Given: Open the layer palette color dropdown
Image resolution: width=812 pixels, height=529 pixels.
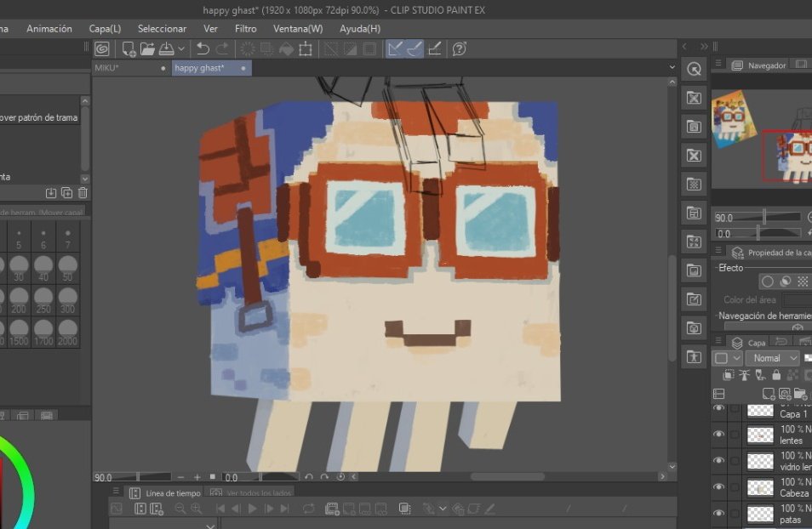Looking at the screenshot, I should coord(728,358).
